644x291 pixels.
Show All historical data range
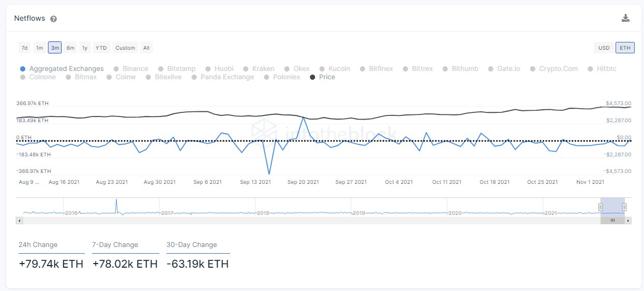[146, 48]
